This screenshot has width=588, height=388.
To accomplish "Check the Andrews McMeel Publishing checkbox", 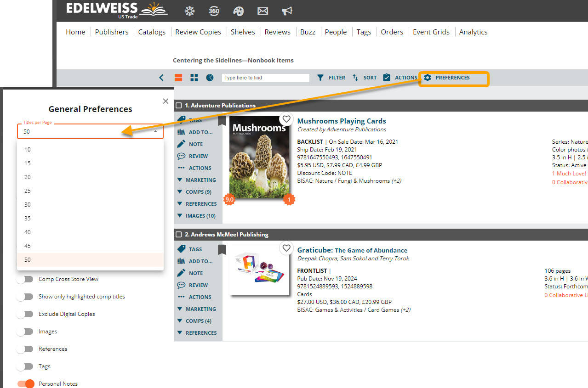I will coord(179,235).
